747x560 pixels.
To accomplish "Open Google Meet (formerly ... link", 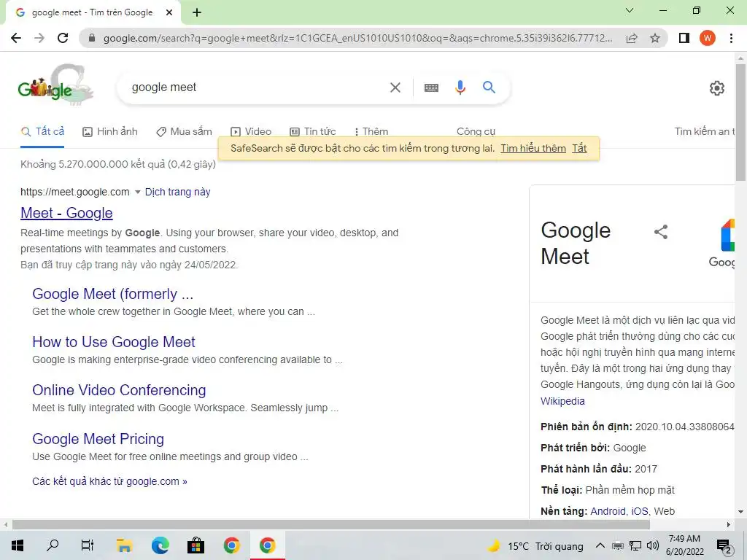I will [x=113, y=294].
